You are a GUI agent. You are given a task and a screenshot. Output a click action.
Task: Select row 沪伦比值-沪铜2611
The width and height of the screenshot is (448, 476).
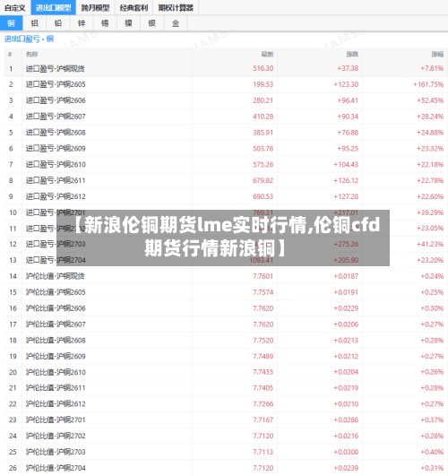(x=226, y=388)
